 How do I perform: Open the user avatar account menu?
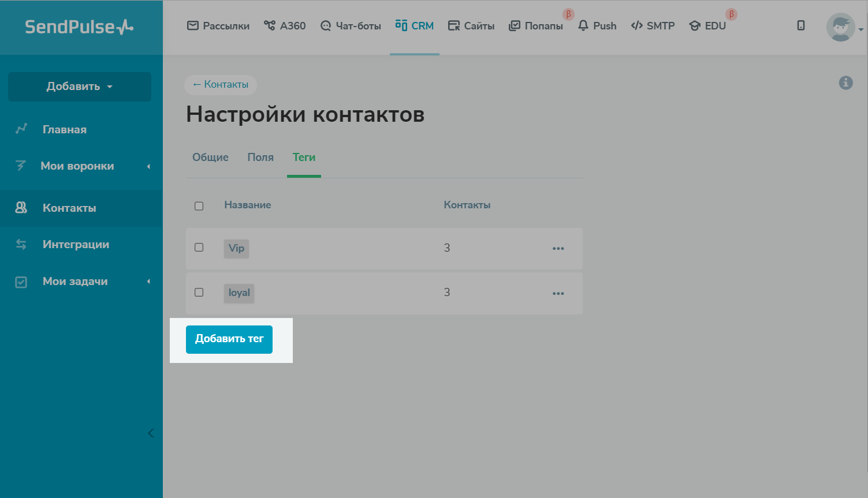pos(841,27)
